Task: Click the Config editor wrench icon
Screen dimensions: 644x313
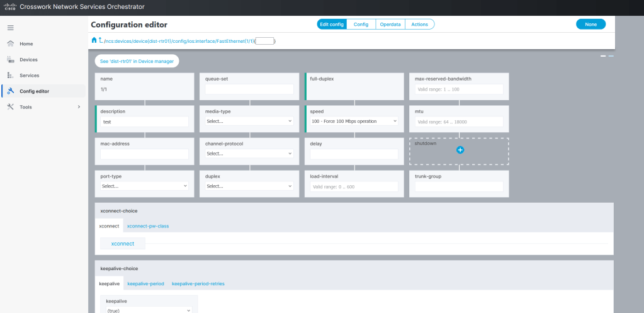Action: tap(10, 91)
